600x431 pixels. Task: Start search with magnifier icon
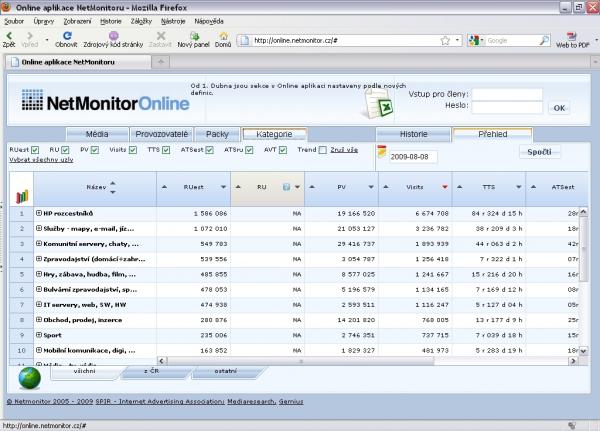(x=544, y=40)
